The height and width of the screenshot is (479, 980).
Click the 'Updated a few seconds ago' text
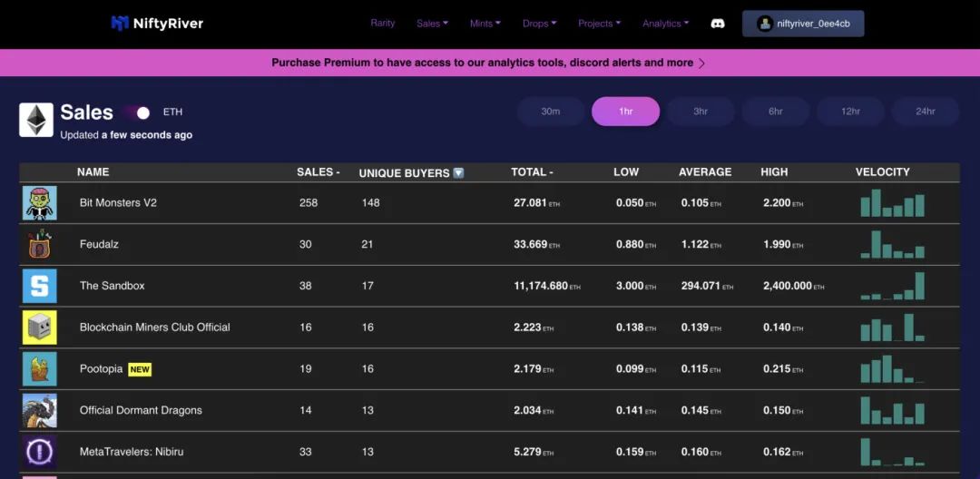point(126,135)
